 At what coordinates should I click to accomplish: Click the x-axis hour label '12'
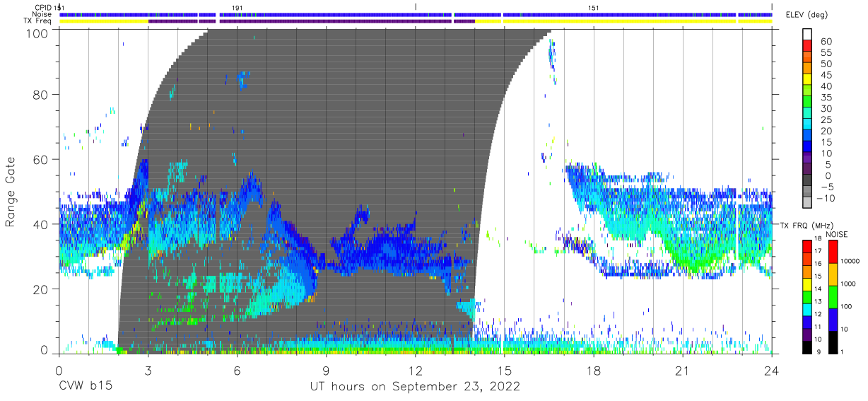point(415,370)
